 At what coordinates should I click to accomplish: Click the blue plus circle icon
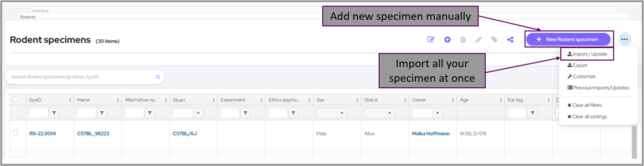pyautogui.click(x=447, y=40)
